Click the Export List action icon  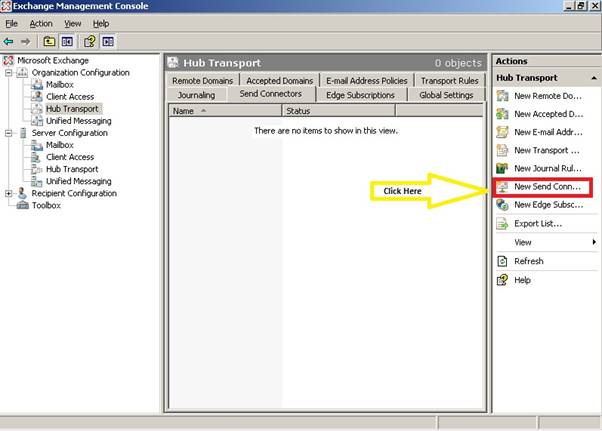click(x=502, y=223)
